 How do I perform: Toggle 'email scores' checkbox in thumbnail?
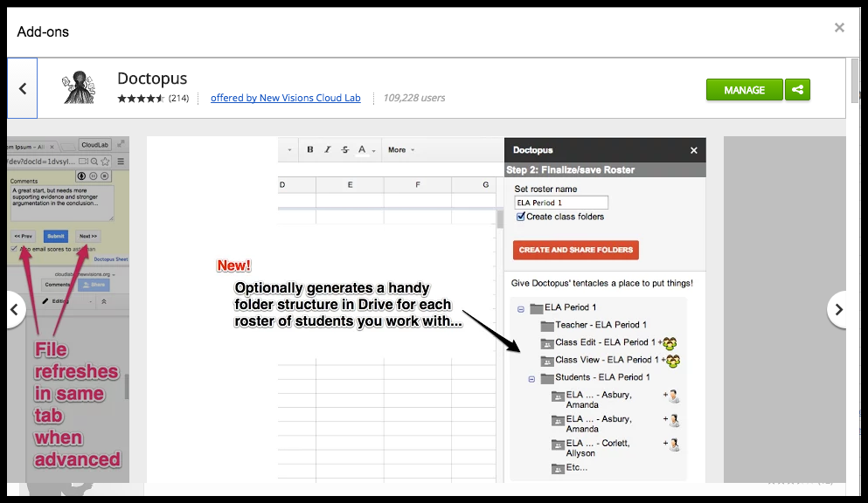pyautogui.click(x=14, y=249)
